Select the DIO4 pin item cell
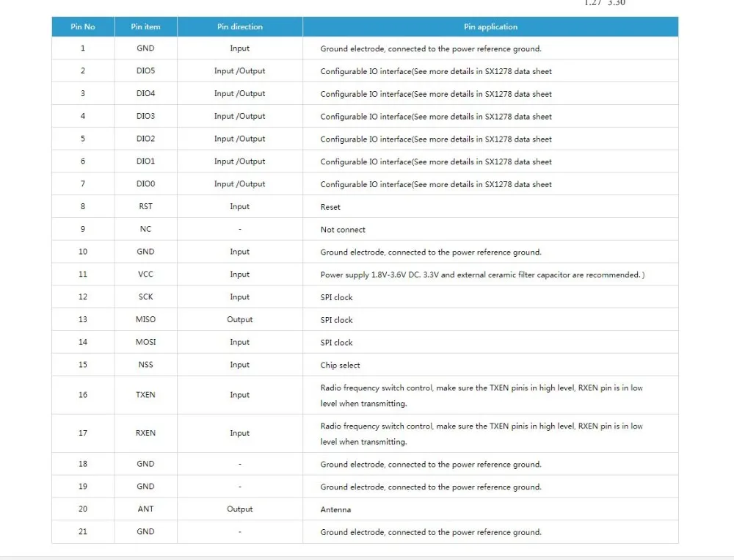The height and width of the screenshot is (560, 734). (x=145, y=93)
